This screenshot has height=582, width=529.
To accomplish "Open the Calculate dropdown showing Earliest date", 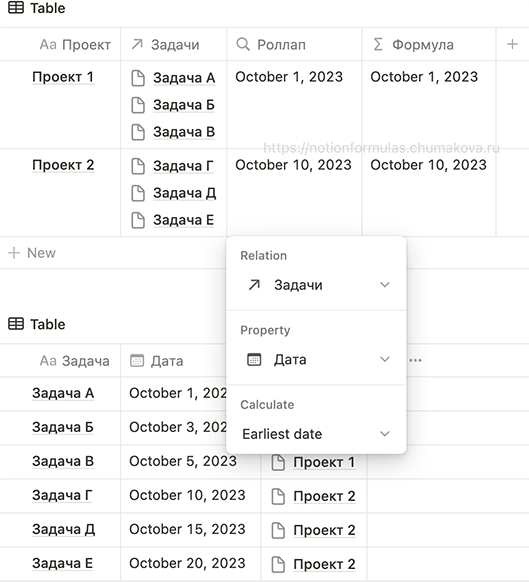I will (x=316, y=434).
